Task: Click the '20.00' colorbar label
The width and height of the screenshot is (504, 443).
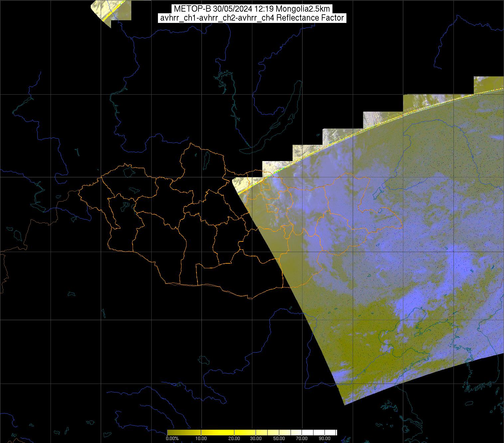Action: [234, 439]
